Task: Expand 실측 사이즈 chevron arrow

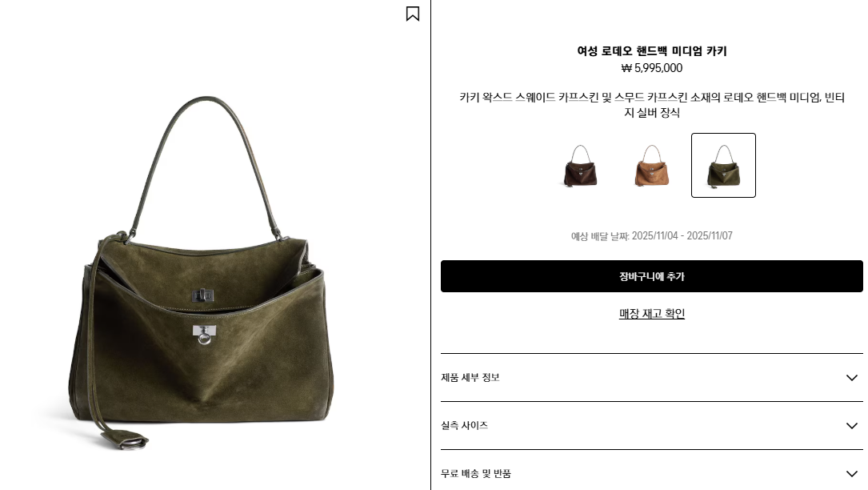Action: (x=851, y=426)
